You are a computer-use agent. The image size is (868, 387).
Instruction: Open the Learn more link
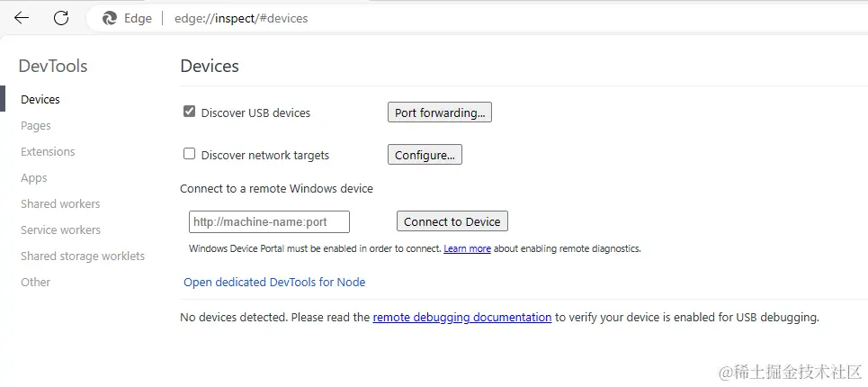(x=467, y=248)
